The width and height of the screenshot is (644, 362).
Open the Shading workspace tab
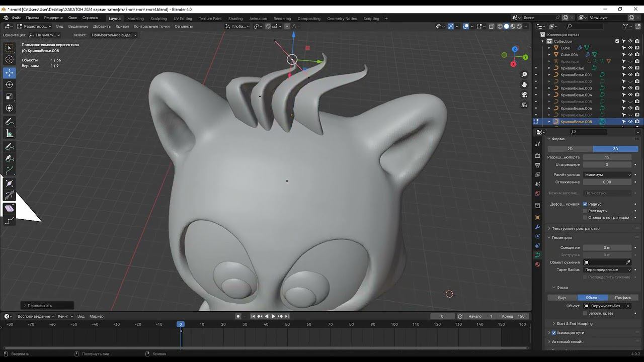click(235, 19)
